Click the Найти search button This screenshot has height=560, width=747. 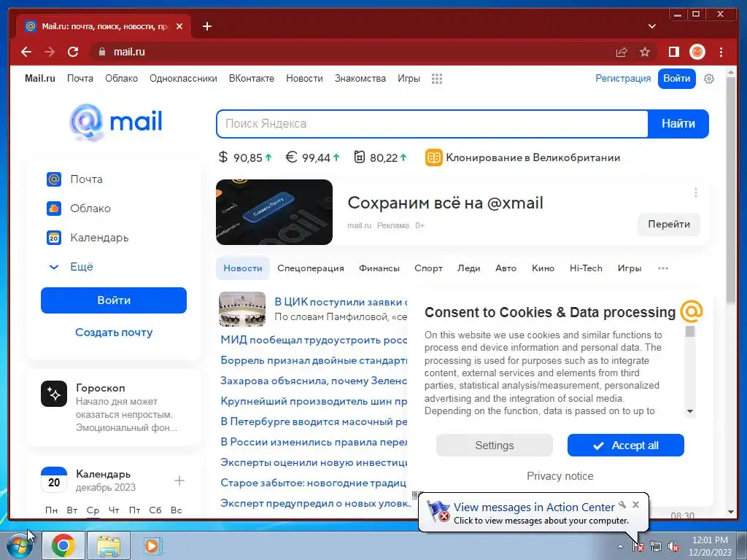(x=678, y=124)
